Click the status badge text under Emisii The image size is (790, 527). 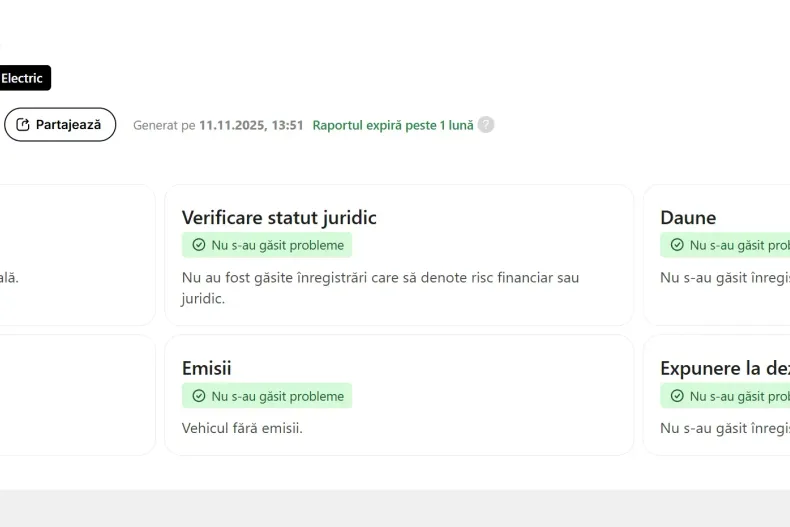[277, 396]
